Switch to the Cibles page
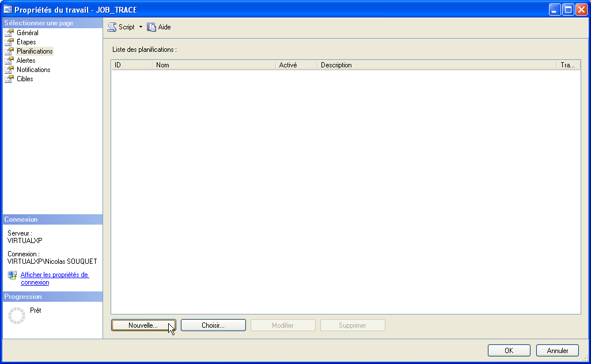 [x=25, y=79]
